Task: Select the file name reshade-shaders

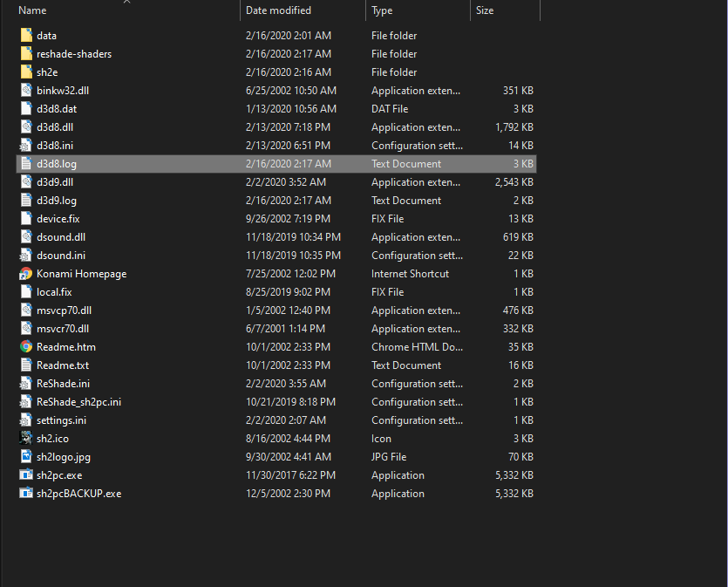Action: click(74, 54)
